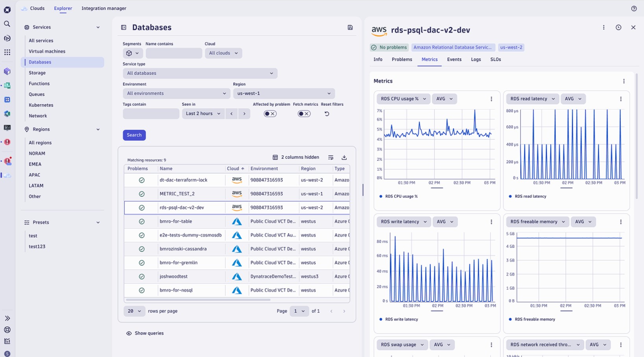
Task: Click the Search button
Action: coord(134,135)
